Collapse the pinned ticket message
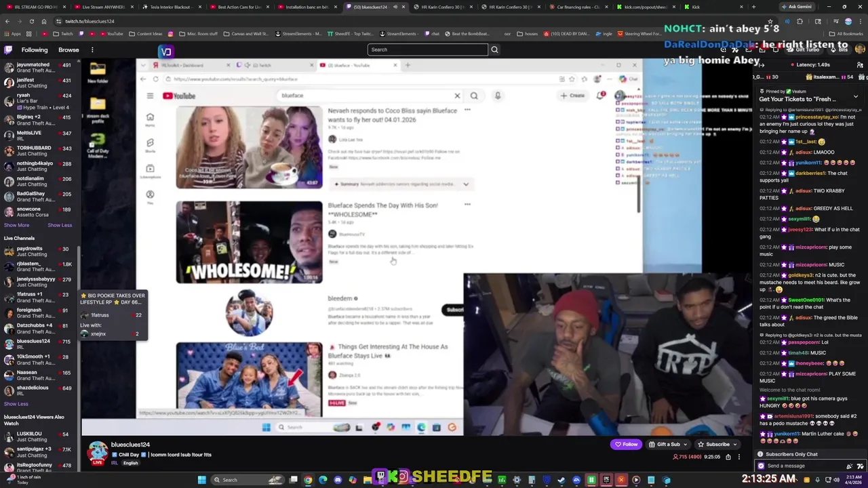 click(855, 96)
